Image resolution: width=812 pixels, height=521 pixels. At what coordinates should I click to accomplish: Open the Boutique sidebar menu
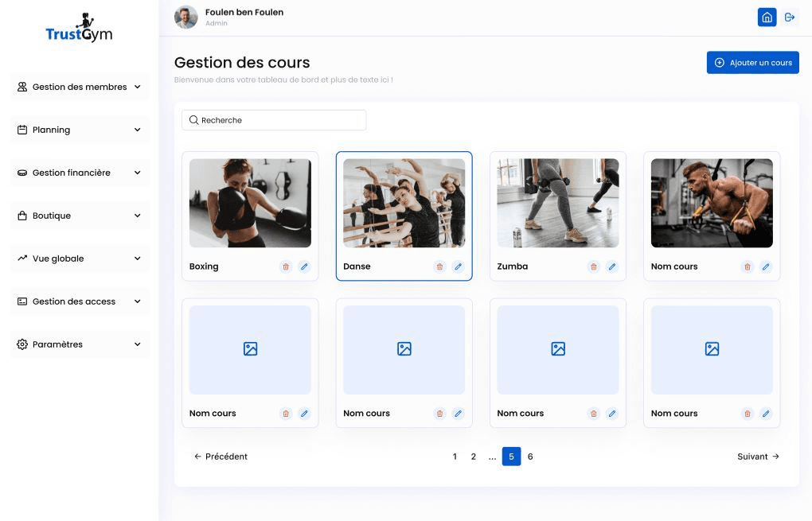coord(79,216)
